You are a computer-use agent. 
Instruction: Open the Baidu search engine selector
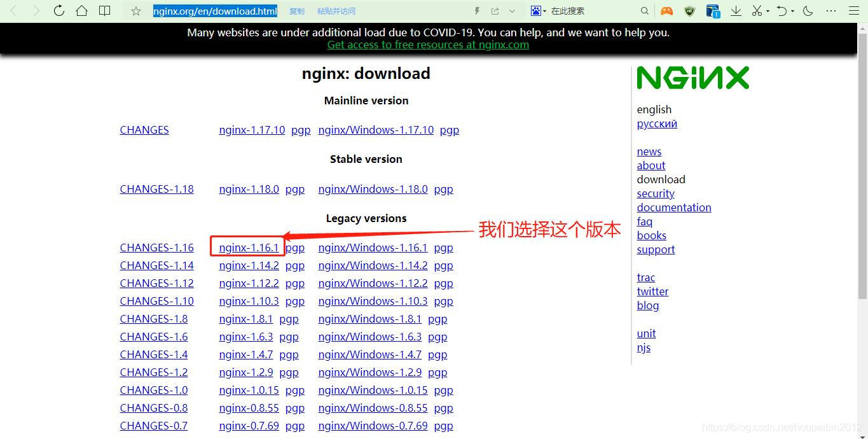tap(538, 11)
